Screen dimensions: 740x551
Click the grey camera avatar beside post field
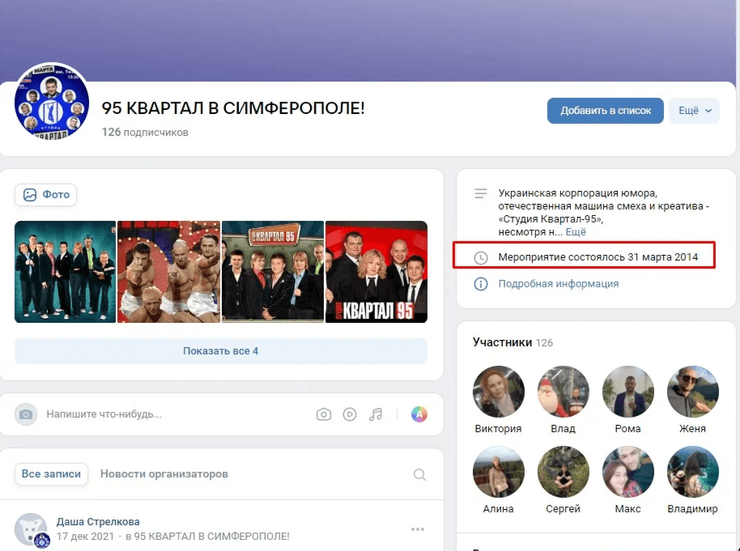(x=26, y=414)
